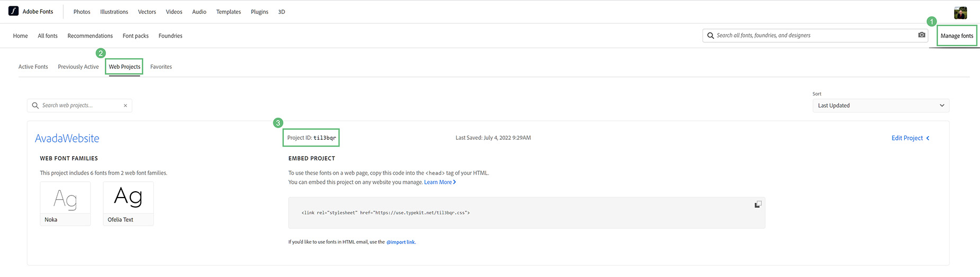Open the Plugins menu item

[x=260, y=12]
